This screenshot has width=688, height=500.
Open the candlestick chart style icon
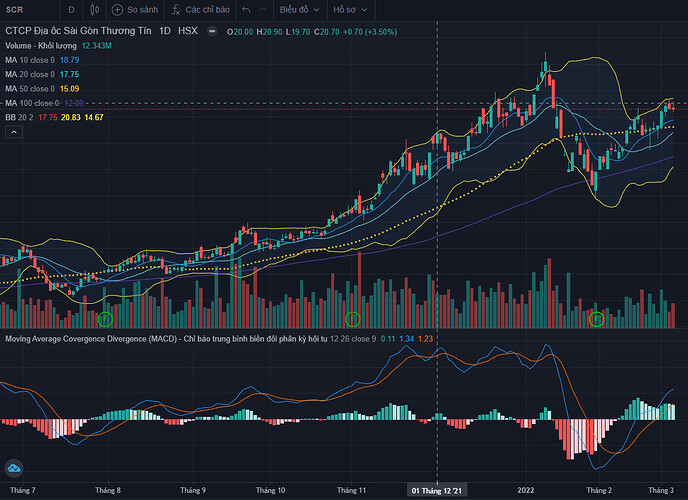pos(94,10)
